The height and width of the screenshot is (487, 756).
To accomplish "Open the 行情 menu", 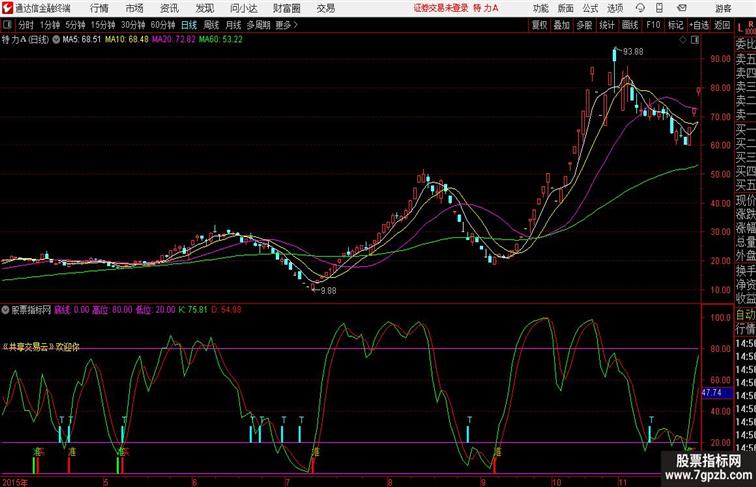I will click(x=99, y=8).
